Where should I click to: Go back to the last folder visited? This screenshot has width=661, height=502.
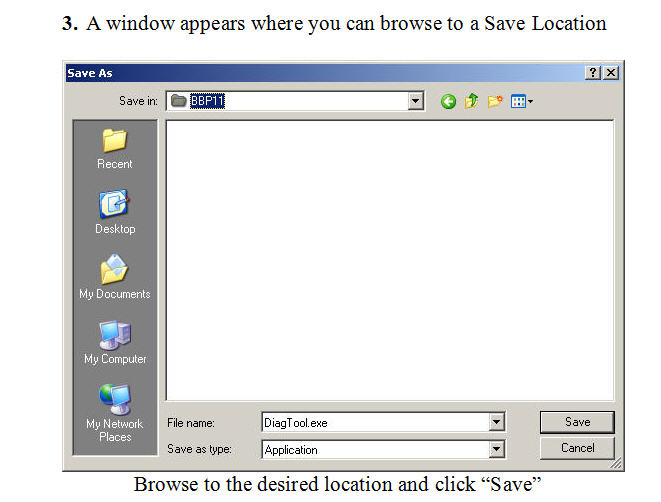pyautogui.click(x=448, y=102)
